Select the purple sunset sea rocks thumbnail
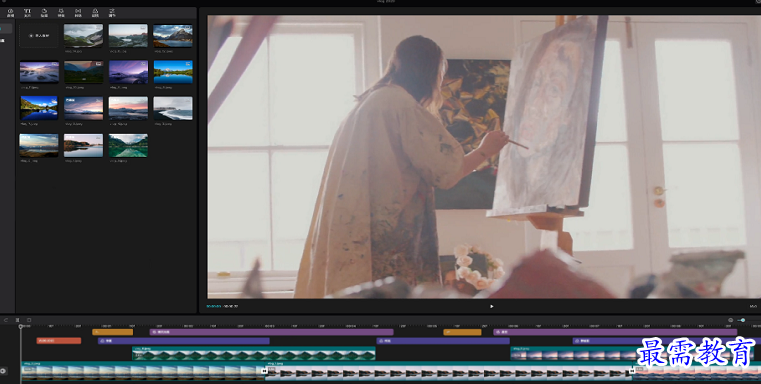Viewport: 761px width, 384px height. click(x=39, y=72)
